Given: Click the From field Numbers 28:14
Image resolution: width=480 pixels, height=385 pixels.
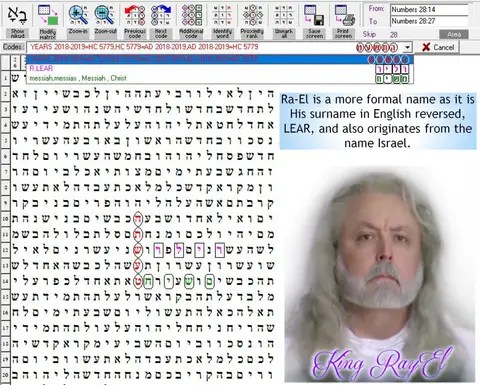Looking at the screenshot, I should 429,9.
